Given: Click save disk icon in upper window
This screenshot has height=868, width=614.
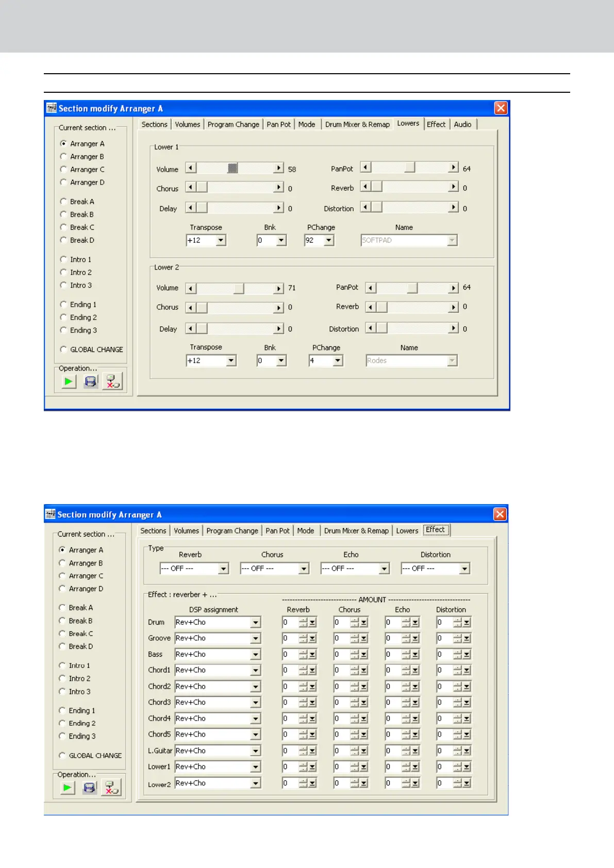Looking at the screenshot, I should [x=91, y=381].
